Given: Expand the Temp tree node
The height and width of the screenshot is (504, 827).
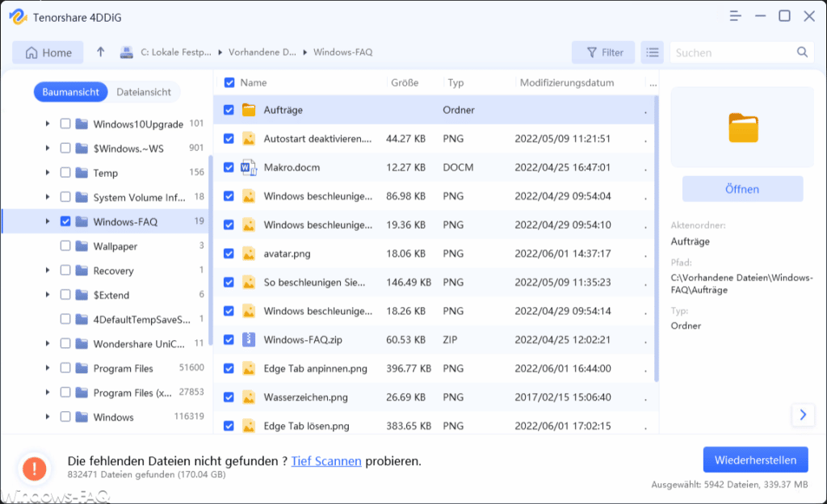Looking at the screenshot, I should click(x=48, y=172).
